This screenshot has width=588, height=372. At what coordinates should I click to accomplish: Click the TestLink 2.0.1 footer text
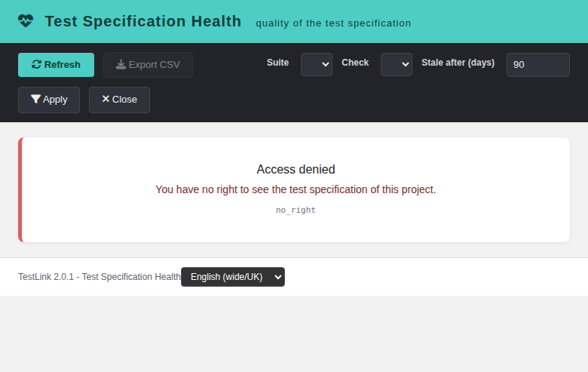[100, 277]
